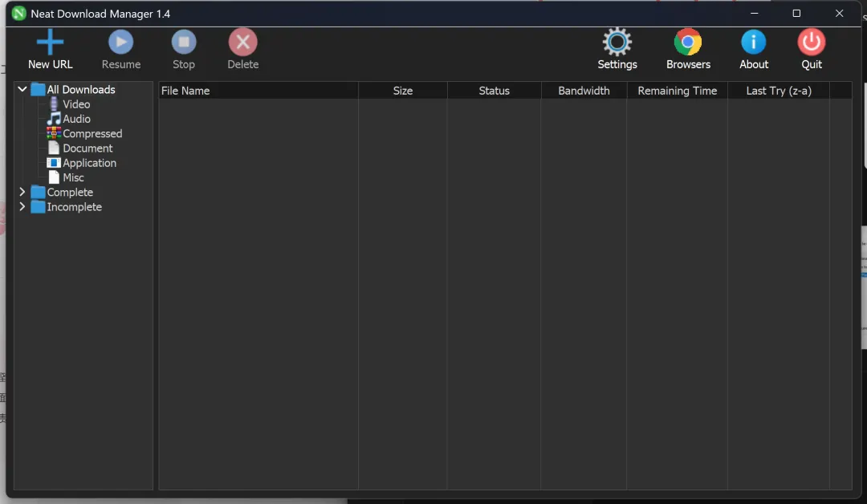Viewport: 867px width, 504px height.
Task: Click the Delete red X icon
Action: (242, 42)
